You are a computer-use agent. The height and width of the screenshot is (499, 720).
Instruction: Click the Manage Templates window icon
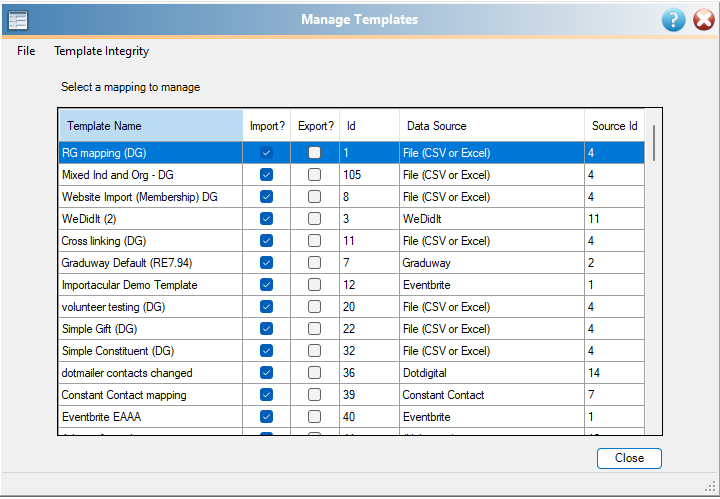pos(18,20)
